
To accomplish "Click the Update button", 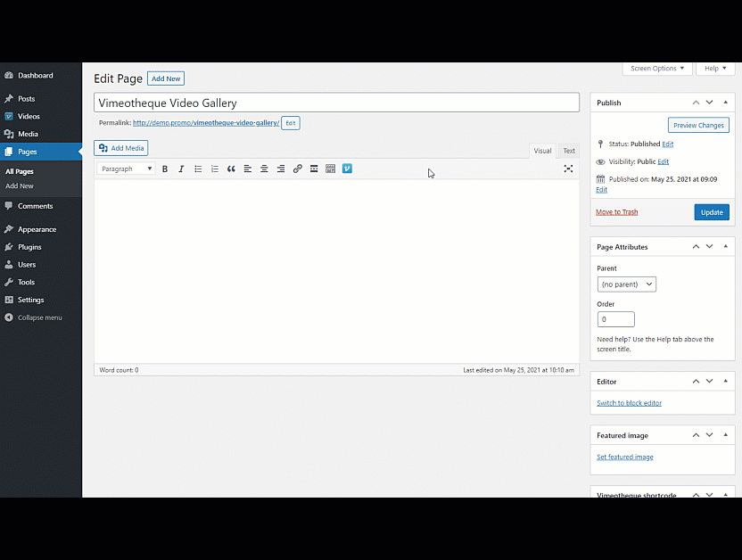I will 712,212.
